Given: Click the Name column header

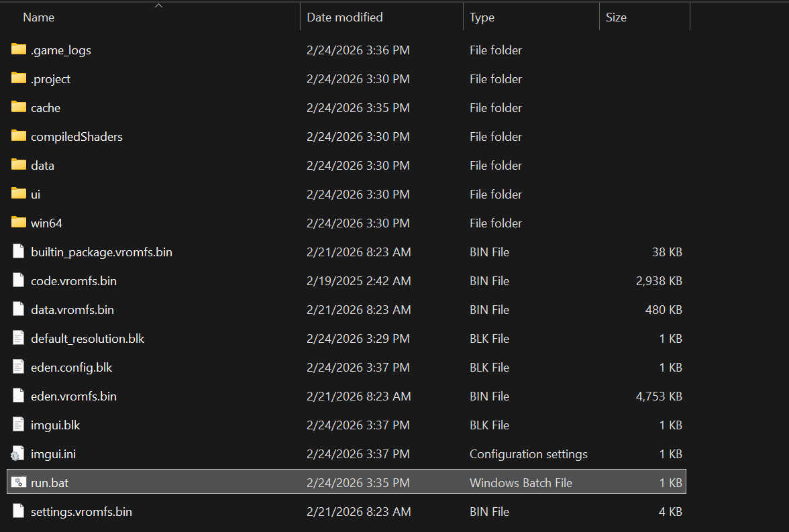Looking at the screenshot, I should (x=38, y=17).
